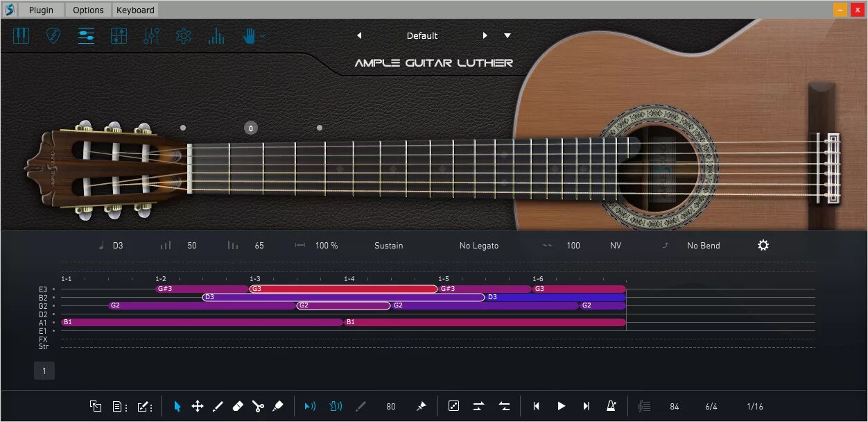The height and width of the screenshot is (422, 868).
Task: Select the scissors split tool
Action: [258, 407]
